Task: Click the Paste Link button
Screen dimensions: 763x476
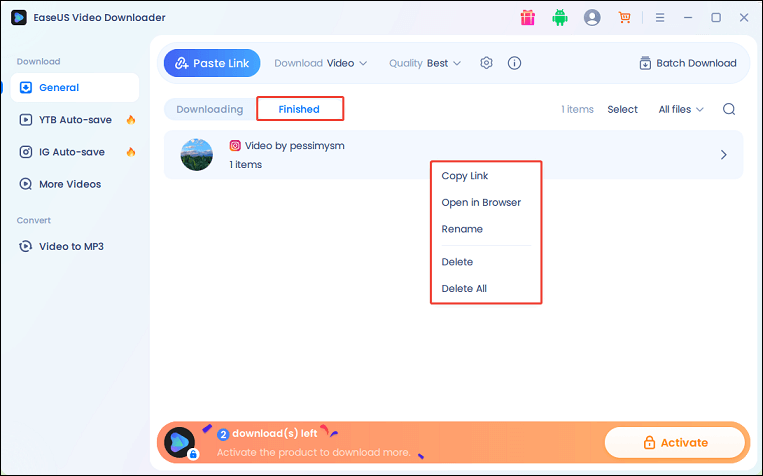Action: point(212,63)
